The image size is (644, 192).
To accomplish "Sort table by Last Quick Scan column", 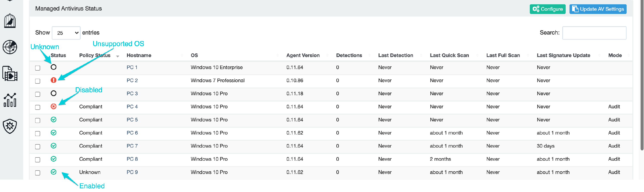I will (x=449, y=55).
